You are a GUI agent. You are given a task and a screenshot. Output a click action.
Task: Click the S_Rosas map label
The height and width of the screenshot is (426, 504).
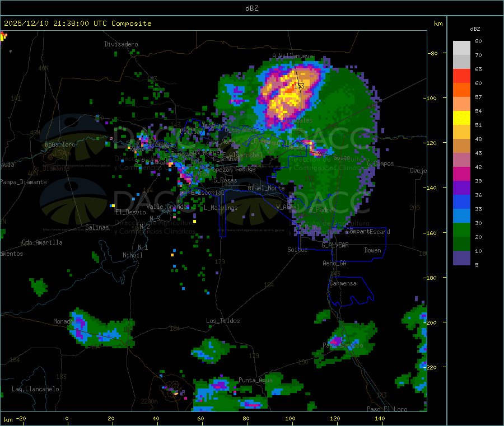coord(225,180)
